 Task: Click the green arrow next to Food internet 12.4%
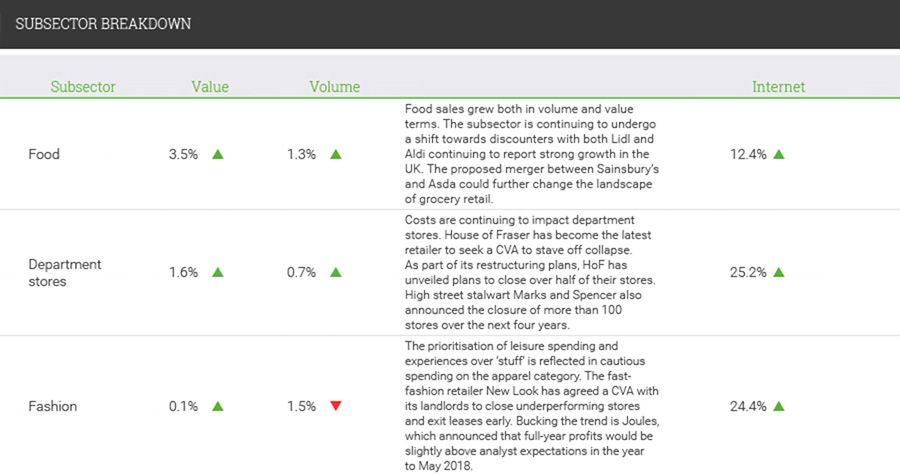tap(778, 154)
